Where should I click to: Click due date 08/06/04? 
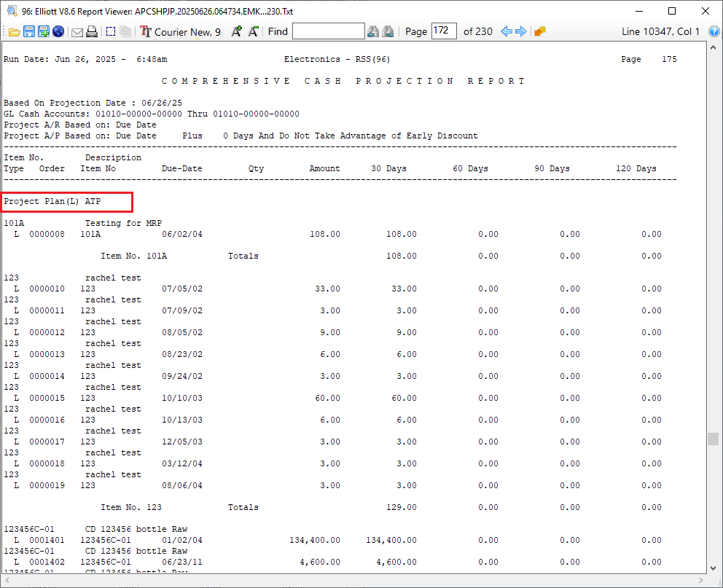tap(182, 486)
